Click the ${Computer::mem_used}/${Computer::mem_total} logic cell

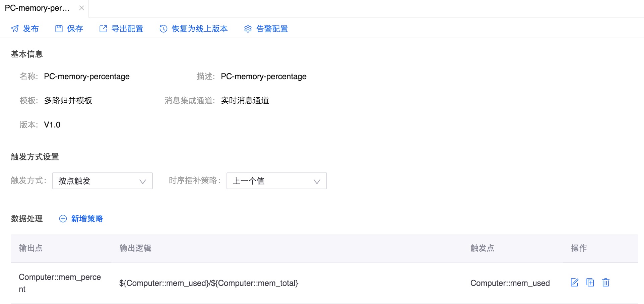209,283
